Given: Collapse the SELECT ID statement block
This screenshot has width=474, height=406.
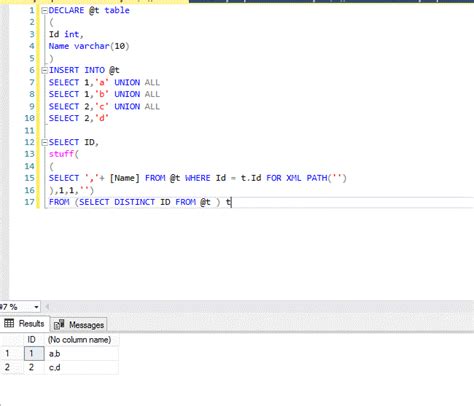Looking at the screenshot, I should pos(44,142).
